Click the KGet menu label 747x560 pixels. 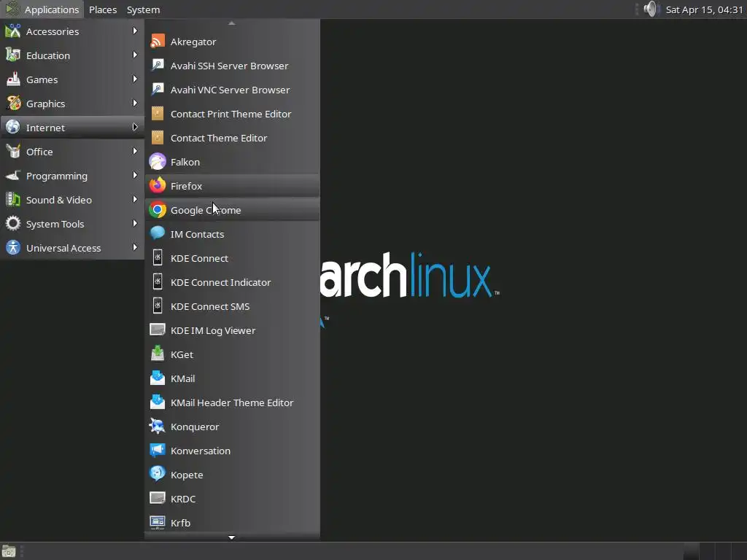coord(182,355)
